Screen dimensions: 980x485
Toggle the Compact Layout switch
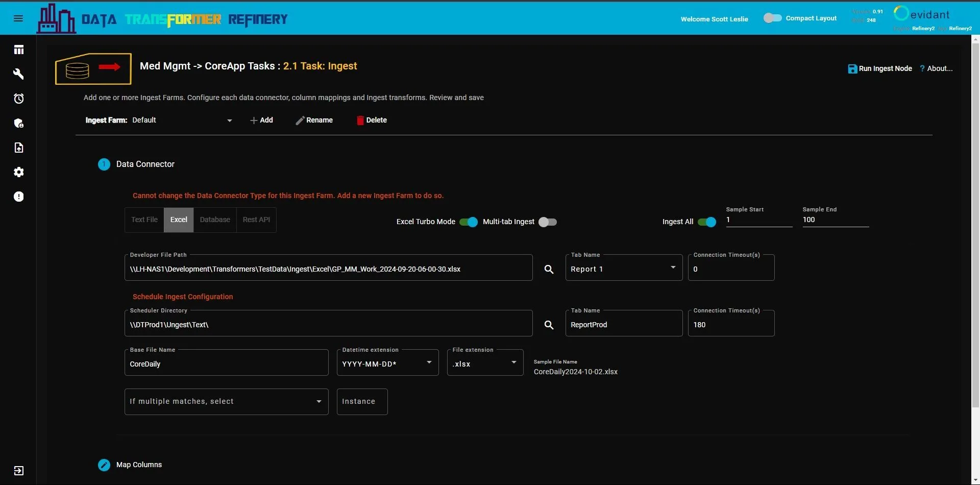click(772, 18)
